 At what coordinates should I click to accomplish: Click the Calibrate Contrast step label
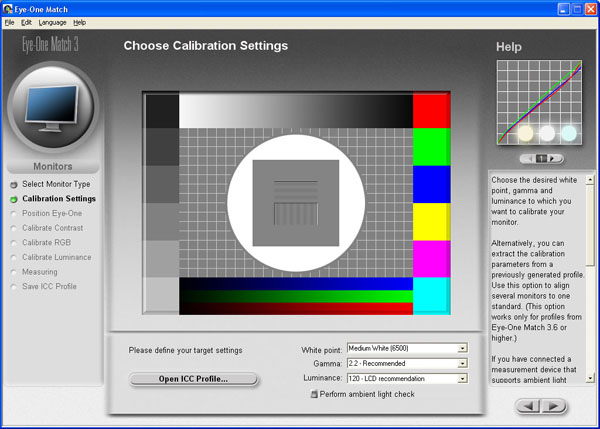pyautogui.click(x=52, y=228)
